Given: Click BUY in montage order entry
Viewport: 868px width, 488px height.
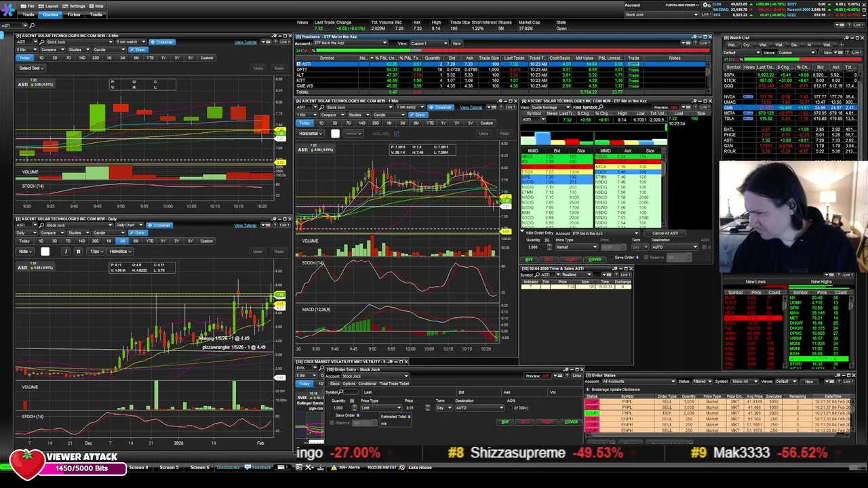Looking at the screenshot, I should click(530, 260).
